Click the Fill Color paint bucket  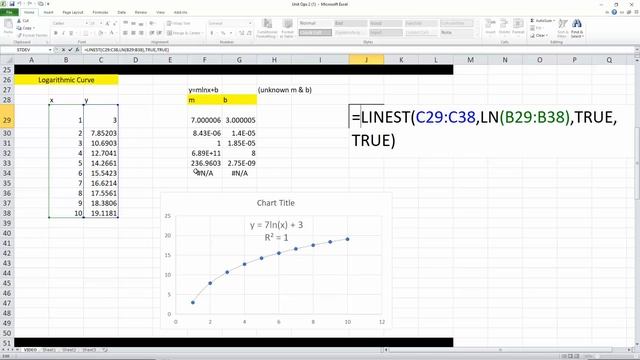tap(101, 33)
